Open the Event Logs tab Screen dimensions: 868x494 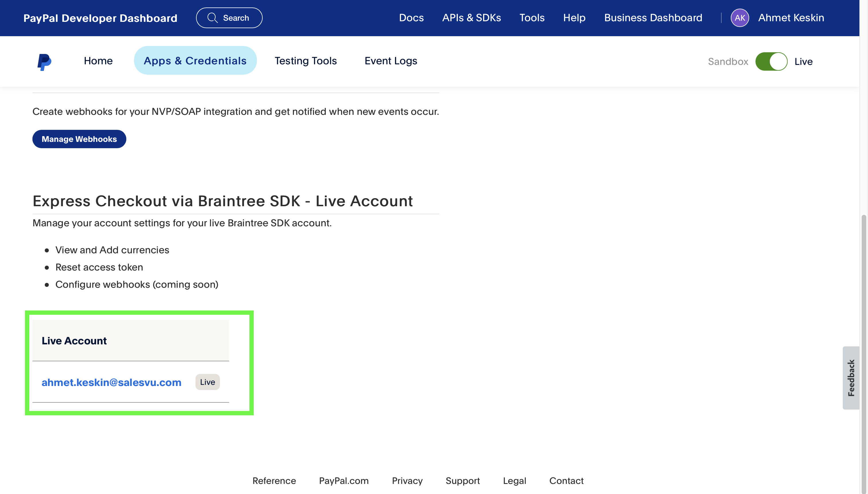(x=391, y=61)
